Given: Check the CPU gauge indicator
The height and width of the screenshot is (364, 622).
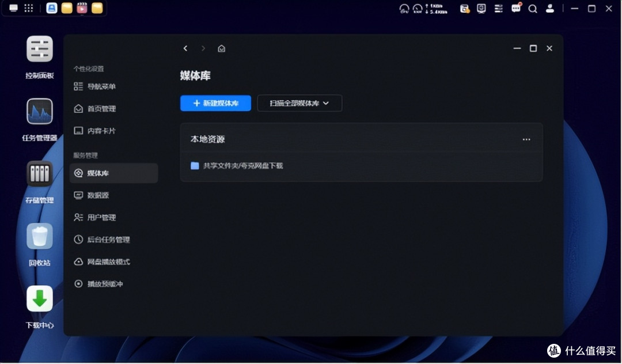Looking at the screenshot, I should pyautogui.click(x=404, y=8).
